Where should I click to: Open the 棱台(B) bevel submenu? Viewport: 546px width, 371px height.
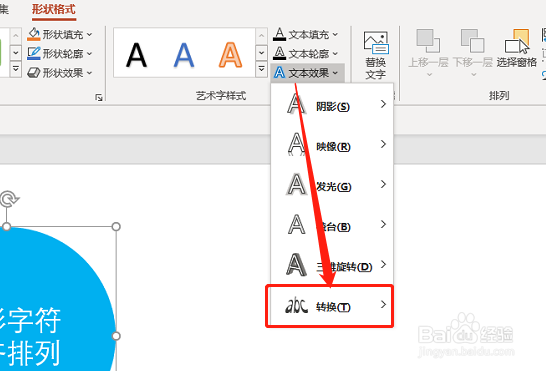(332, 225)
